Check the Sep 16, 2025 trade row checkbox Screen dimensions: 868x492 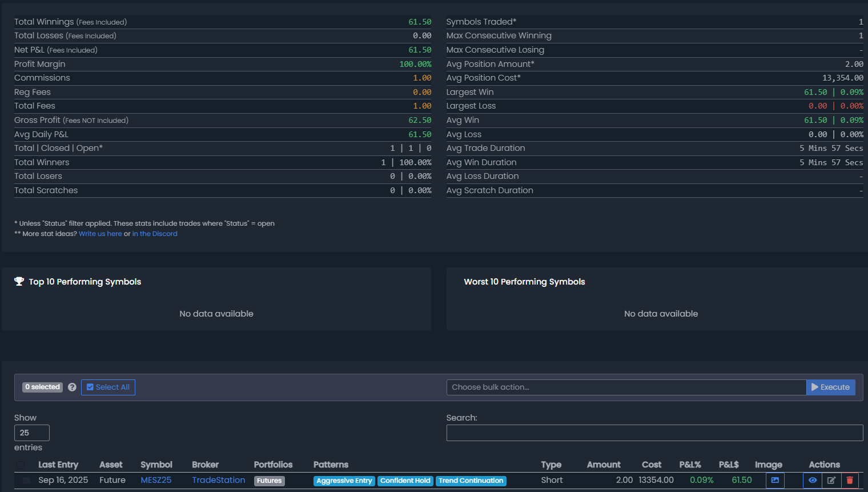click(x=26, y=481)
